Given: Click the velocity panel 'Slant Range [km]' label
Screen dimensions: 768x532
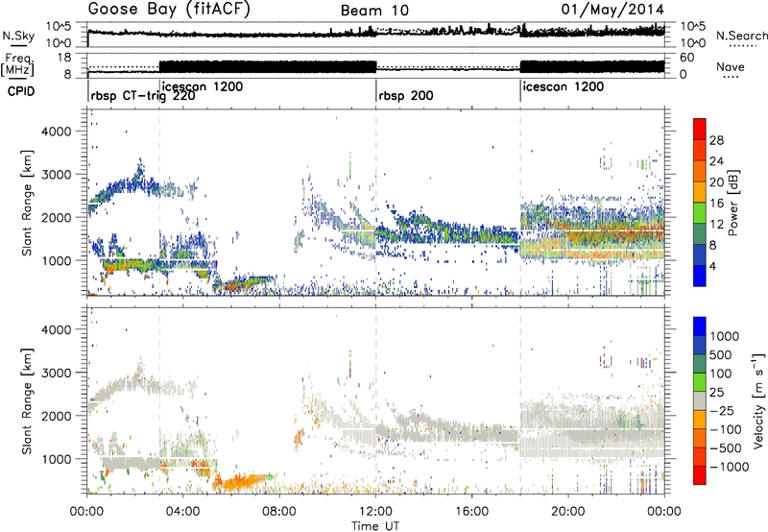Looking at the screenshot, I should 28,401.
